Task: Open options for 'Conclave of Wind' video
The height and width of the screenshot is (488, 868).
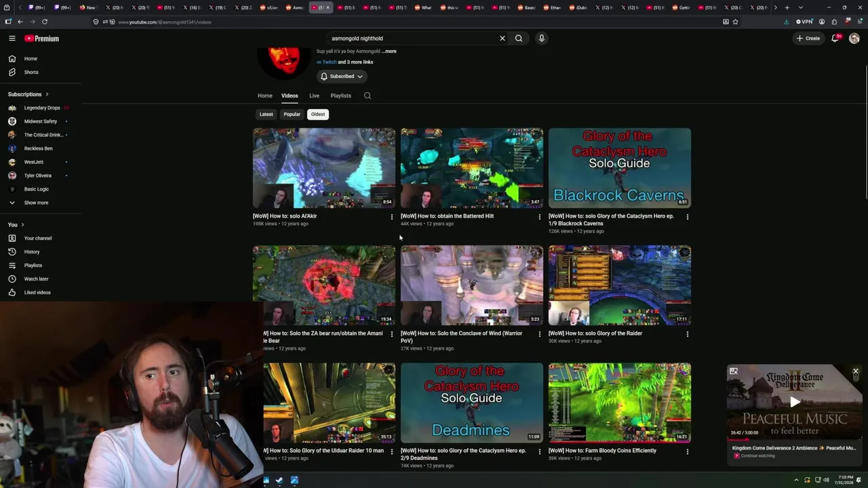Action: click(540, 334)
